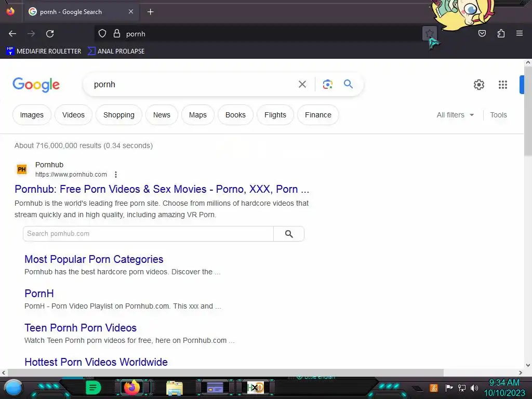Go back with the browser back arrow
Screen dimensions: 532x399
[x=12, y=34]
